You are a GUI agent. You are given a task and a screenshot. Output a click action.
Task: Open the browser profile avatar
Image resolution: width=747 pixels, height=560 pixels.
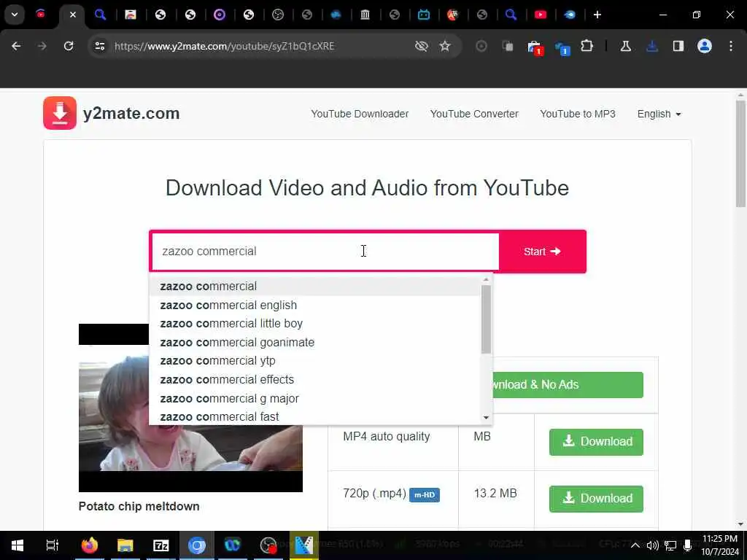(x=705, y=46)
